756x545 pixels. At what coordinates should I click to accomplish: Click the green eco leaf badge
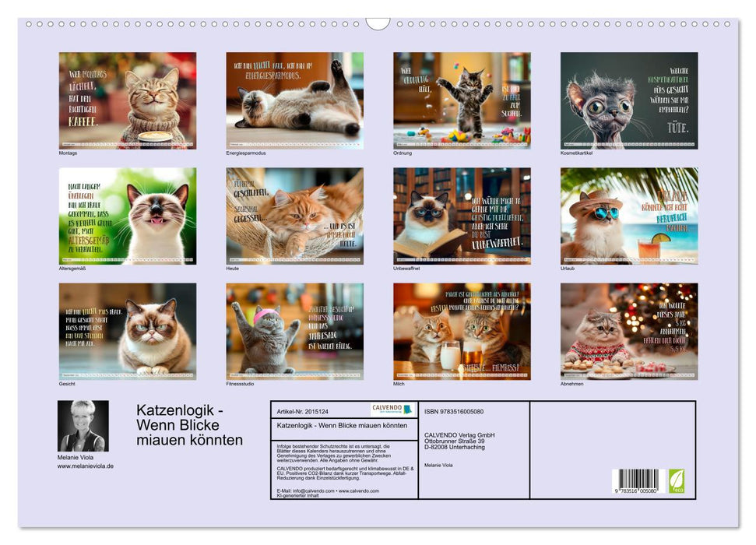point(676,480)
